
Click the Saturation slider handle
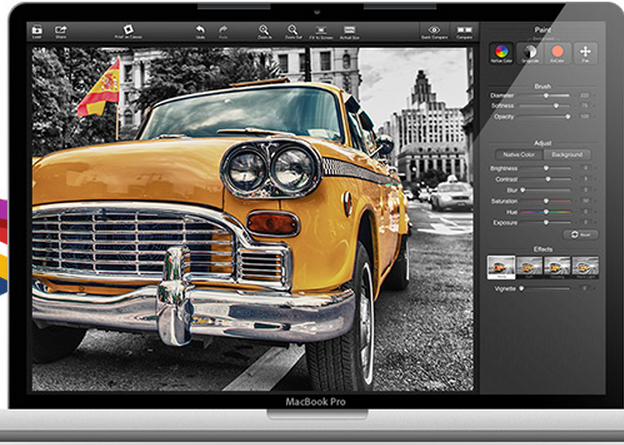546,201
